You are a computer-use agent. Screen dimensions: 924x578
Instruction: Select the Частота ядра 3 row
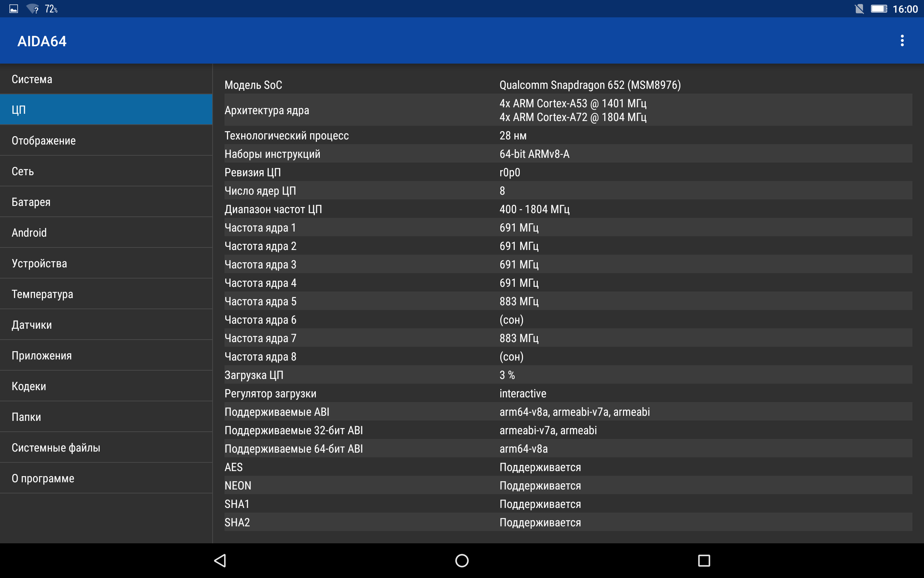[568, 264]
